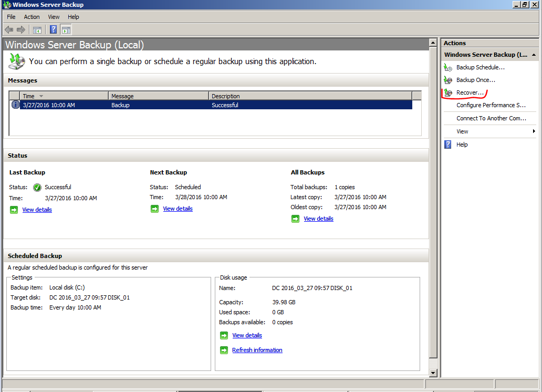
Task: Click green arrow icon beside Next Backup View details
Action: (154, 209)
